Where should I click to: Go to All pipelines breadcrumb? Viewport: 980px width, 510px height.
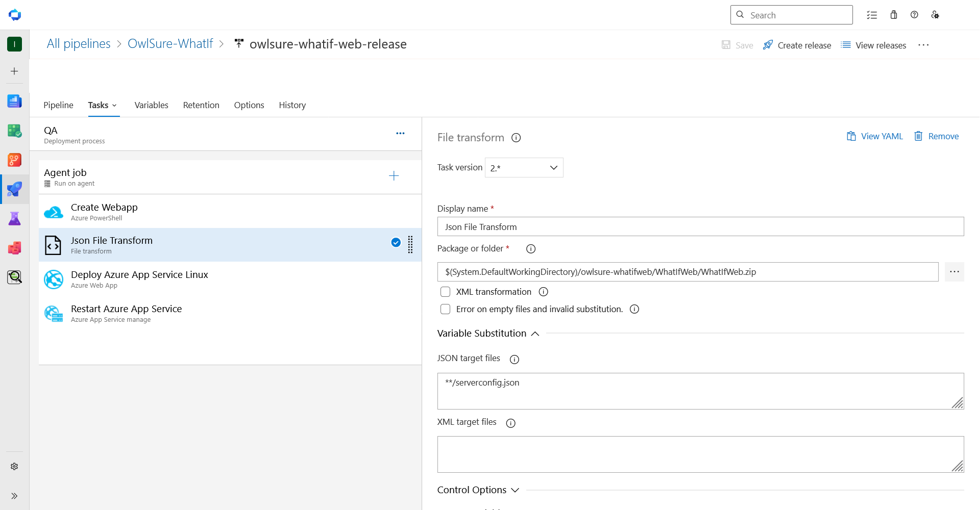coord(79,44)
